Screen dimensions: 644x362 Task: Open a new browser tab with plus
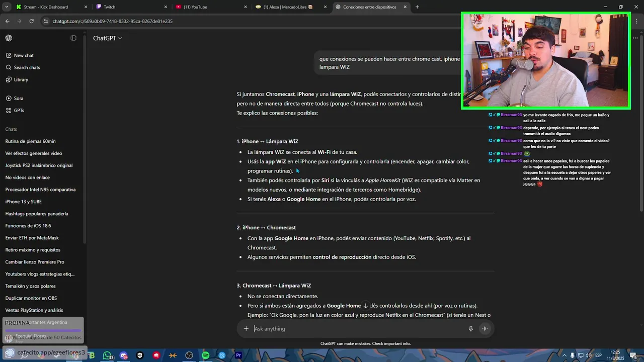[417, 7]
